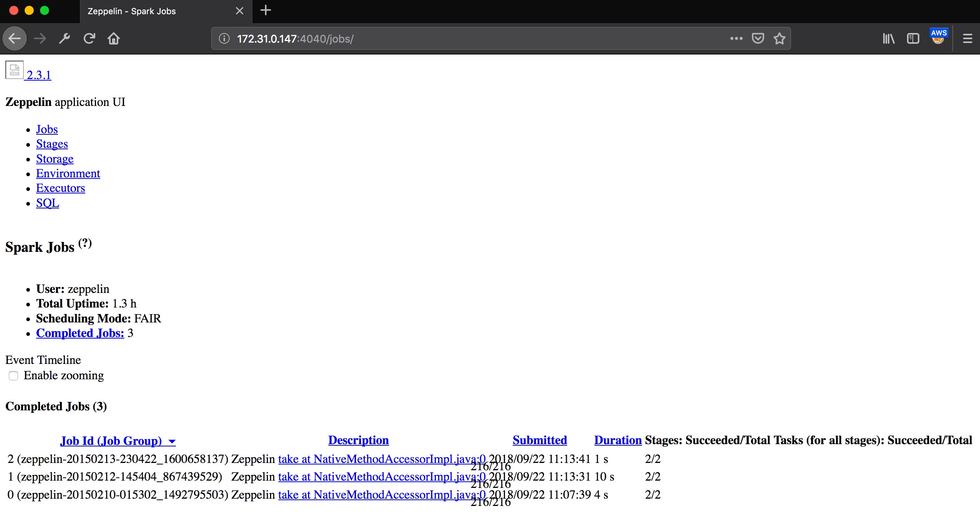Open the tracking protection shield
The width and height of the screenshot is (980, 519).
[x=757, y=38]
